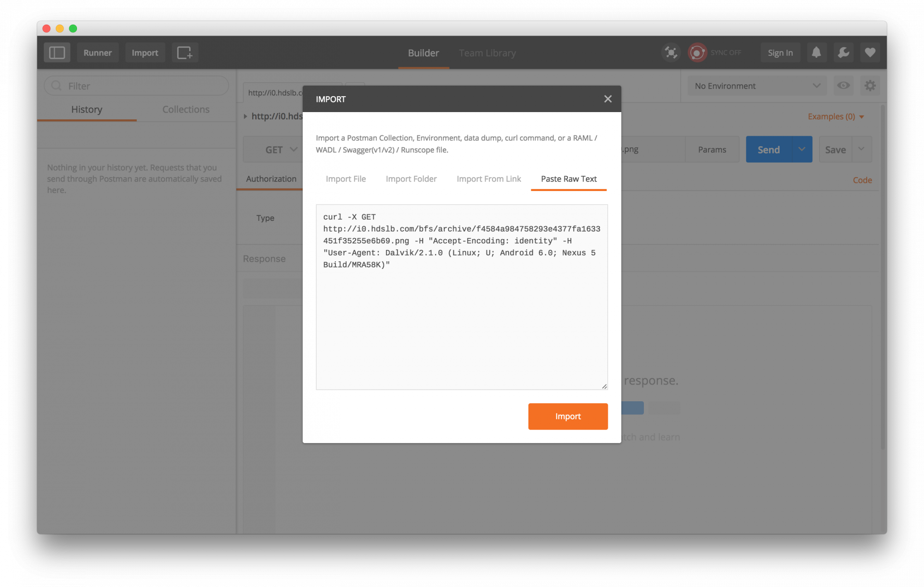Send the request
This screenshot has width=924, height=587.
point(769,150)
